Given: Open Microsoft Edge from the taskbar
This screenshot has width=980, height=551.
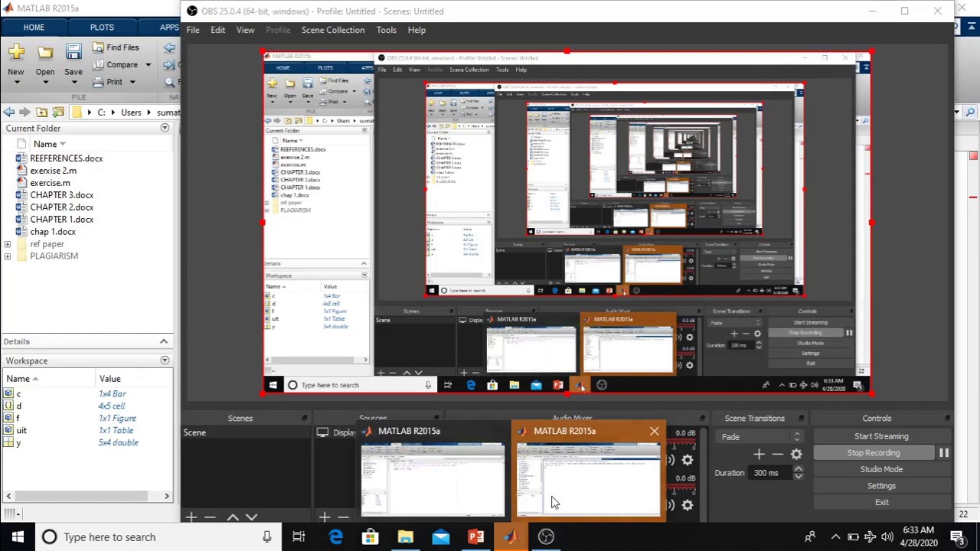Looking at the screenshot, I should pos(335,536).
